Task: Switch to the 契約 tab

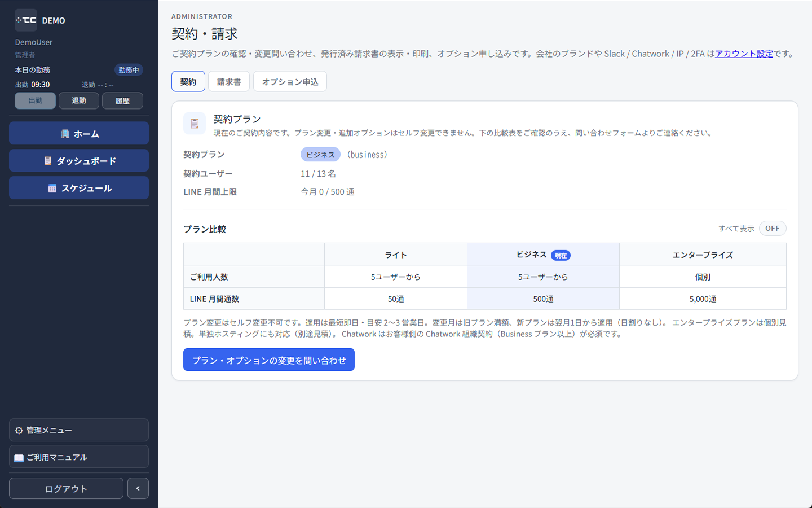Action: (188, 81)
